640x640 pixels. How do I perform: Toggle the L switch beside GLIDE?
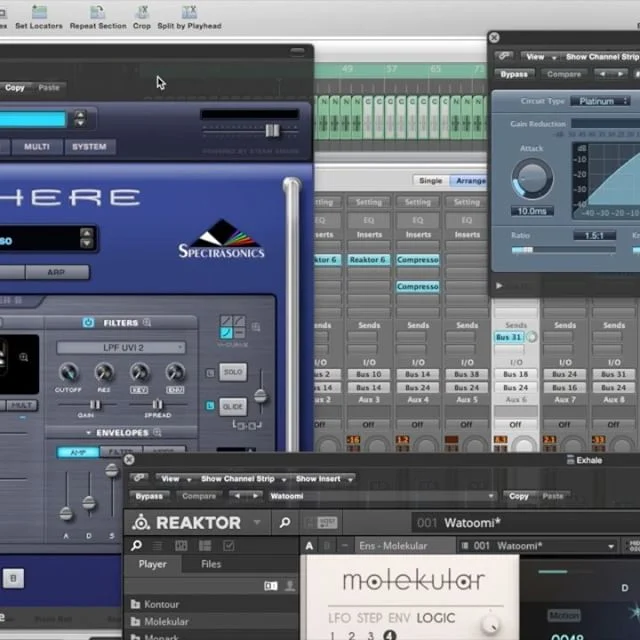pyautogui.click(x=210, y=406)
